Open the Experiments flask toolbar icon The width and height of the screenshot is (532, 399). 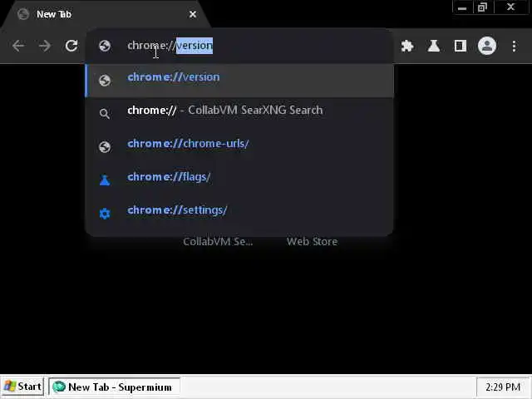(x=434, y=46)
